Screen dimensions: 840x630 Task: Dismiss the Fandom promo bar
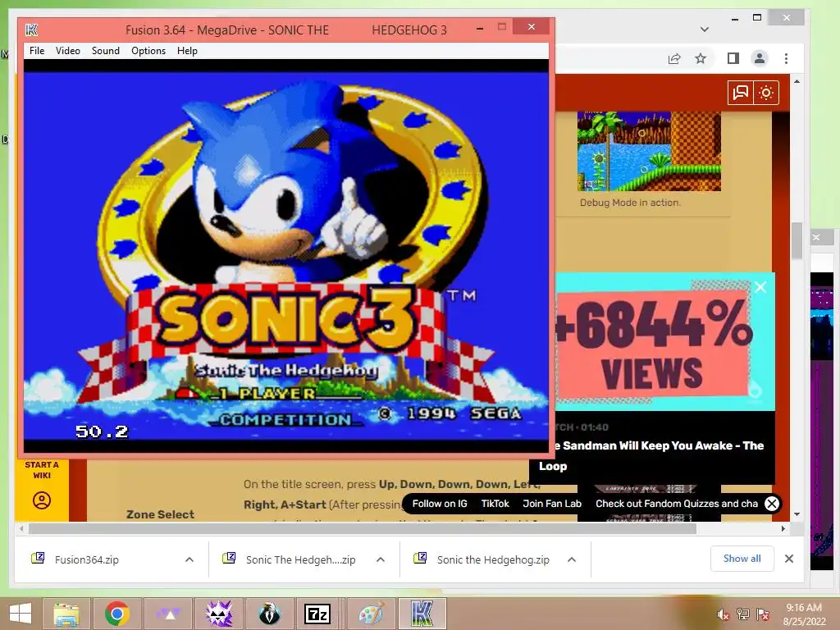click(x=771, y=504)
